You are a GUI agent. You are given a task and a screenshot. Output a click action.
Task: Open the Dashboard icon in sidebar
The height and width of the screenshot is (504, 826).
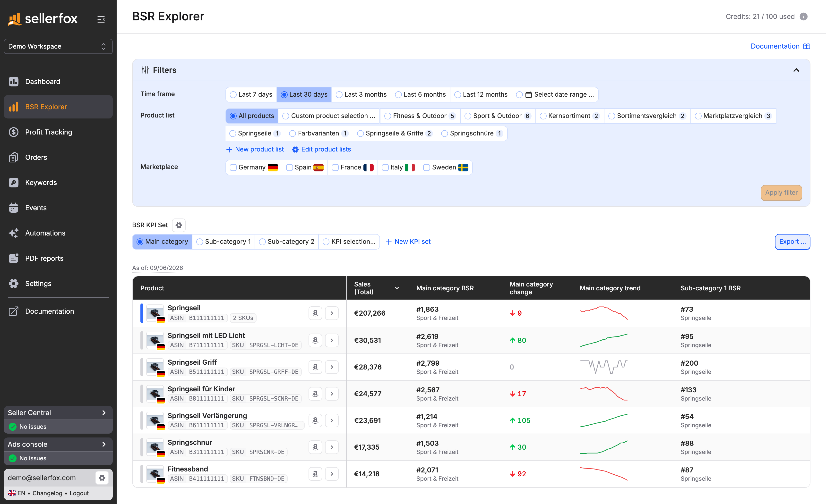click(13, 81)
